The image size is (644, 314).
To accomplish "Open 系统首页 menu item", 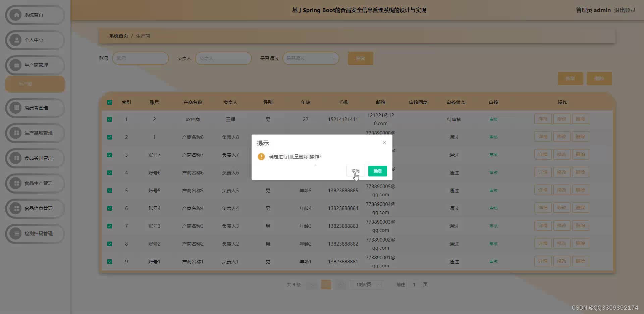I will [x=35, y=15].
